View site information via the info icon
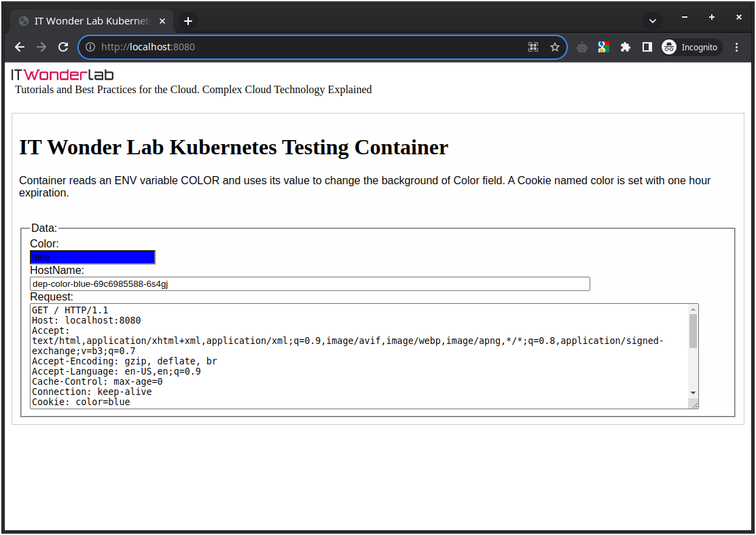The height and width of the screenshot is (535, 756). [x=90, y=47]
